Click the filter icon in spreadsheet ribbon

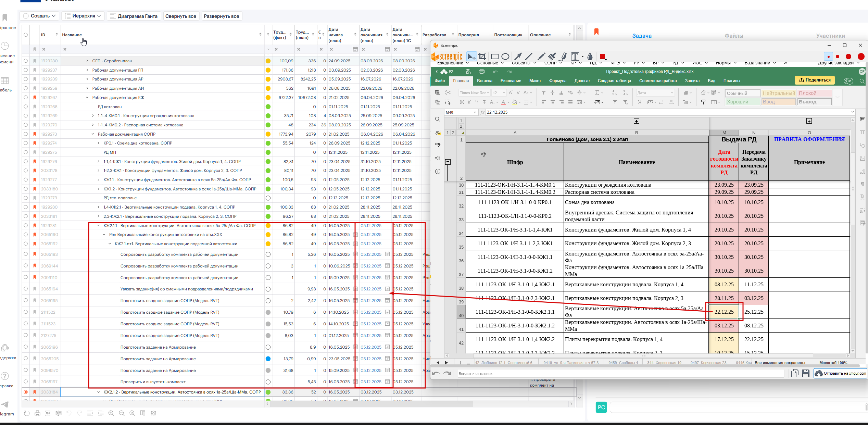coord(615,102)
